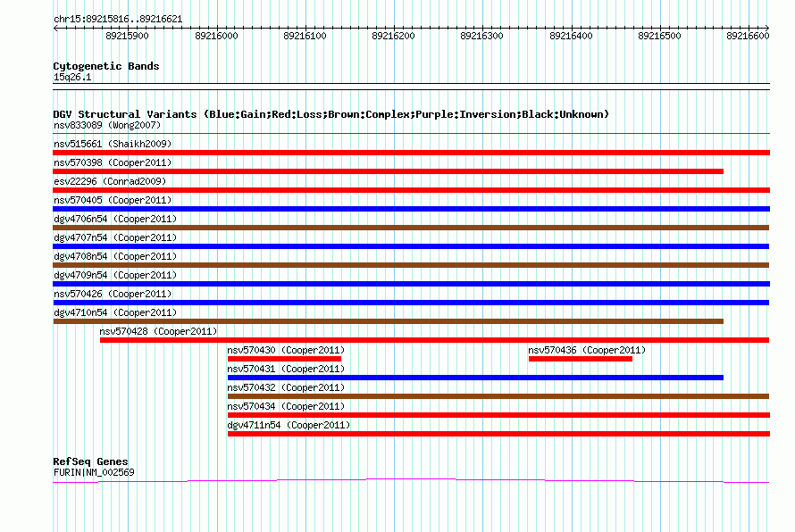
Task: Click the red nsv515661 loss bar
Action: [x=411, y=153]
